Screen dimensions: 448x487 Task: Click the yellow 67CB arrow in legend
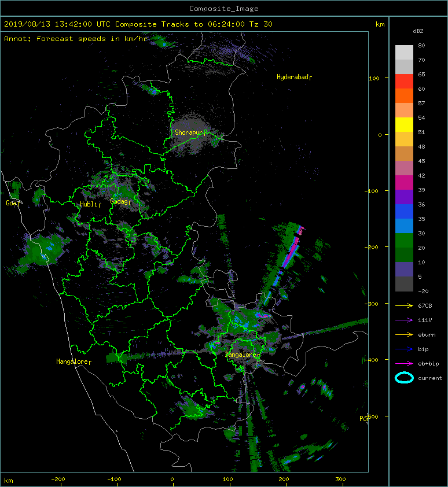tap(404, 305)
